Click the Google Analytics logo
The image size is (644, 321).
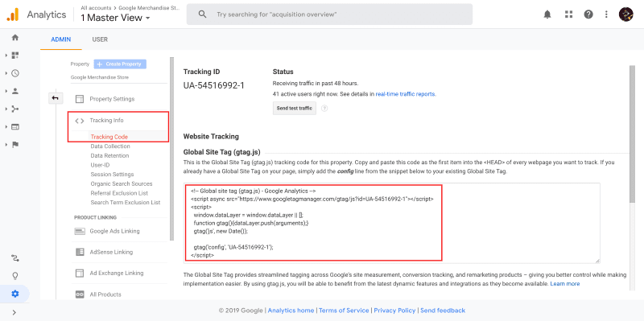[x=12, y=14]
